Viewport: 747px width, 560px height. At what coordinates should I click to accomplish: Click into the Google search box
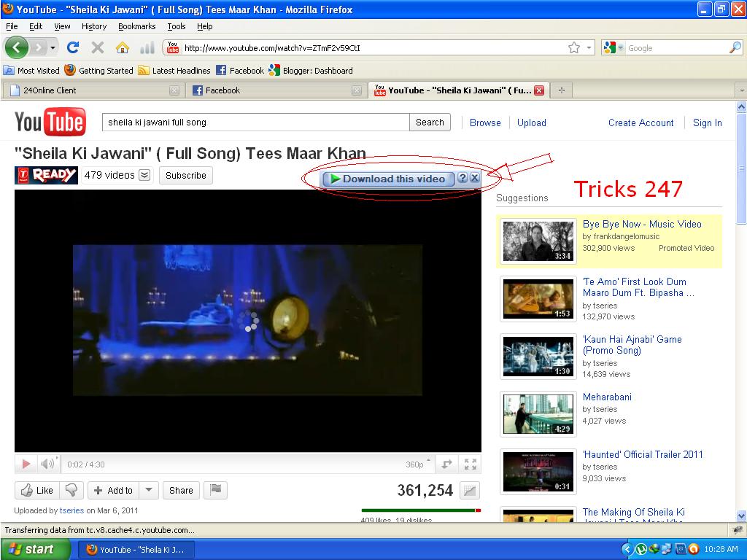(x=676, y=47)
